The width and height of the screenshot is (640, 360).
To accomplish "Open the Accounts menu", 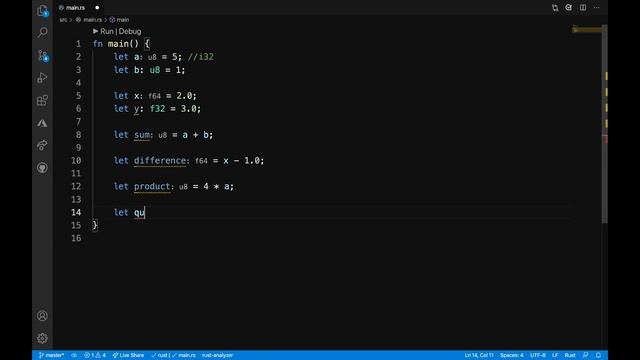I will [42, 316].
